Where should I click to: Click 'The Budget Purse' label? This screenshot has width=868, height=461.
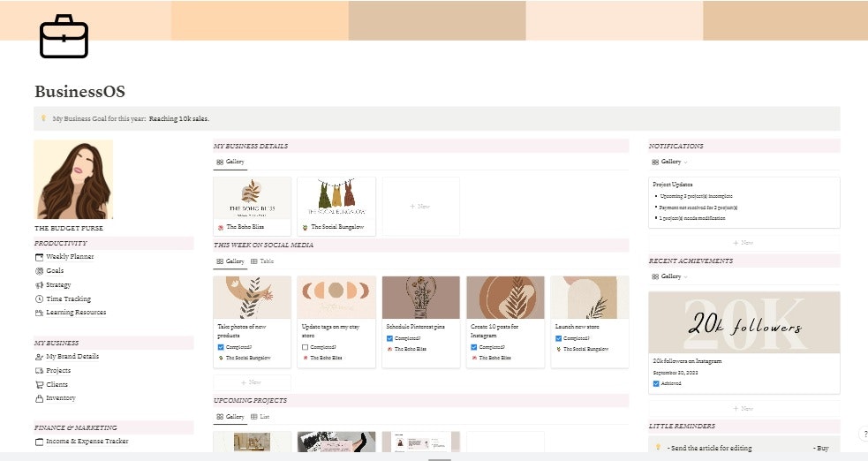(x=69, y=228)
